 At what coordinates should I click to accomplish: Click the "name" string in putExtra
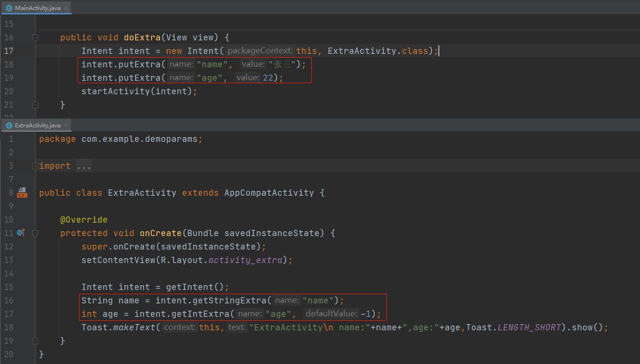(x=212, y=64)
